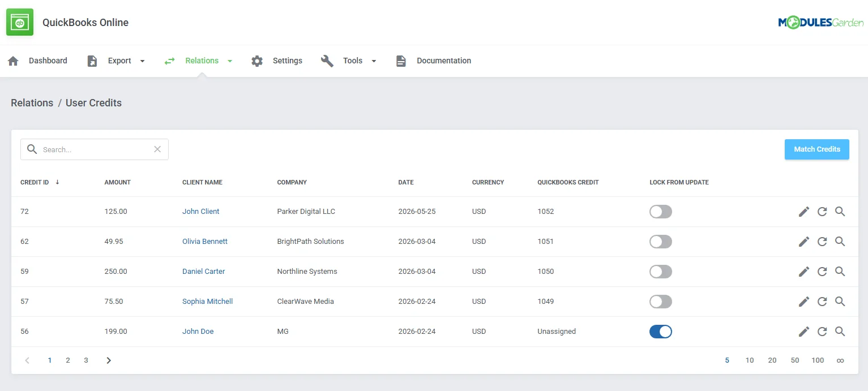Click the Match Credits button

click(817, 149)
